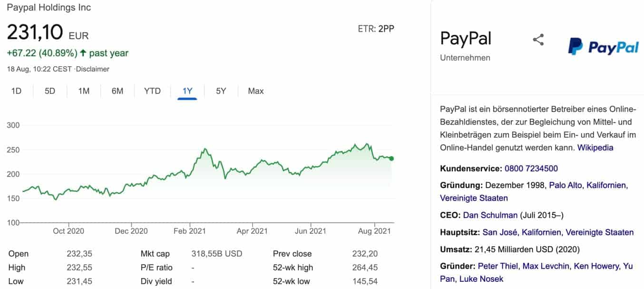Click the green endpoint dot on chart
The height and width of the screenshot is (289, 644).
tap(391, 159)
